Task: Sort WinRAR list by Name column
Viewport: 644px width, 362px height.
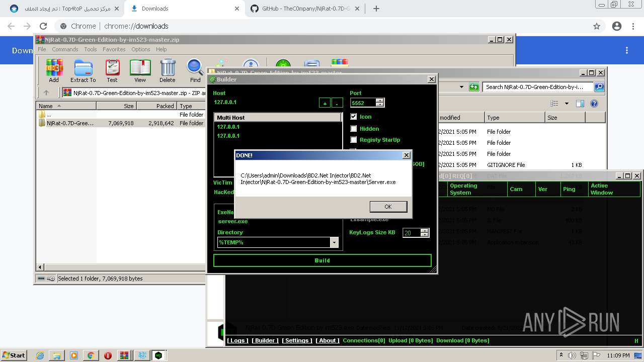Action: click(66, 106)
